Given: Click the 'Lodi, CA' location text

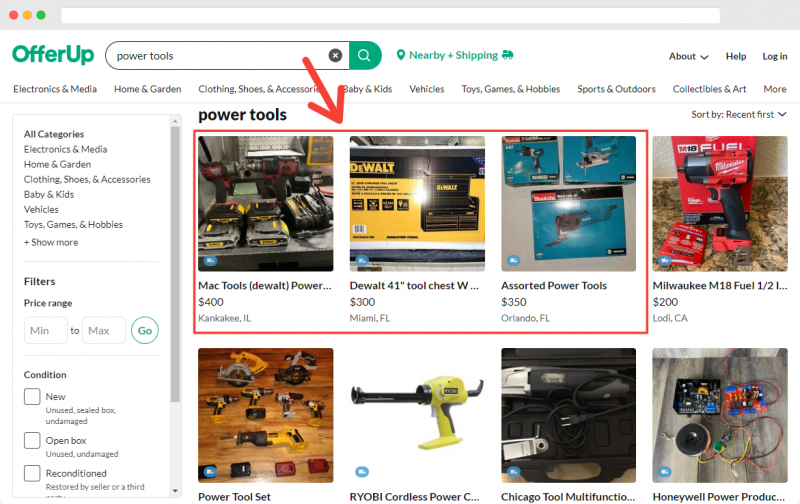Looking at the screenshot, I should (x=670, y=318).
